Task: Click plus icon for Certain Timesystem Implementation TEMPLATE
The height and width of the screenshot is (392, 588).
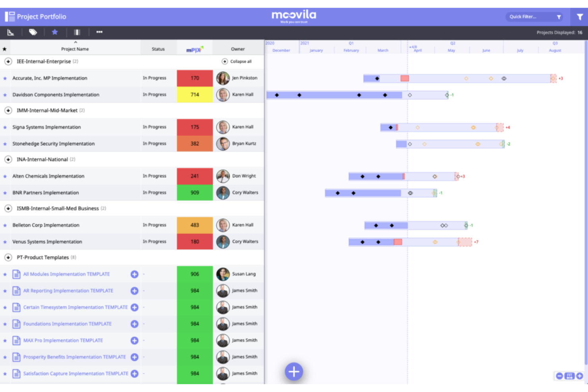Action: point(134,307)
